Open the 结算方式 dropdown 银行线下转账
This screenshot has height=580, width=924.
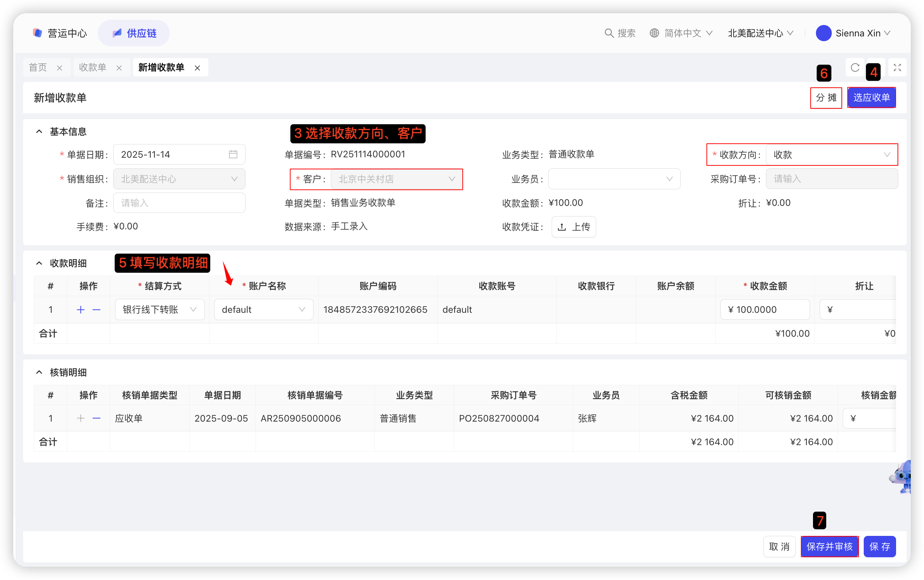[x=160, y=309]
